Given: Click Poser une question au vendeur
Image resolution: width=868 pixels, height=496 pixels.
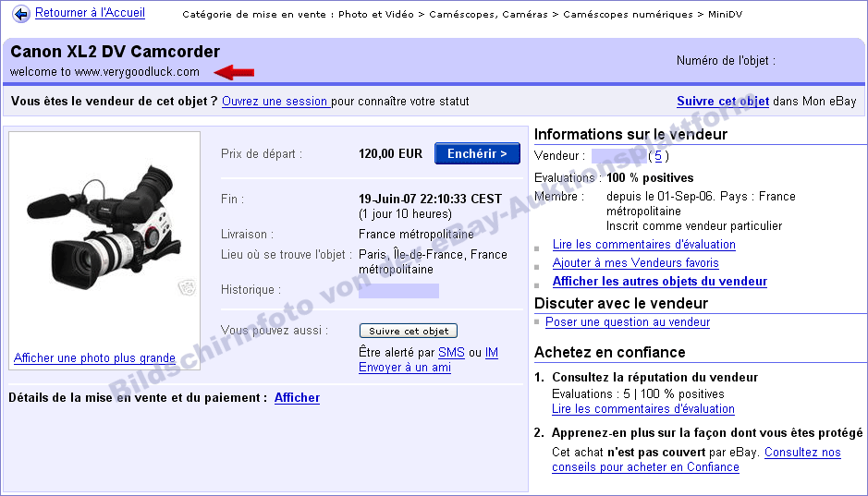Looking at the screenshot, I should [628, 321].
